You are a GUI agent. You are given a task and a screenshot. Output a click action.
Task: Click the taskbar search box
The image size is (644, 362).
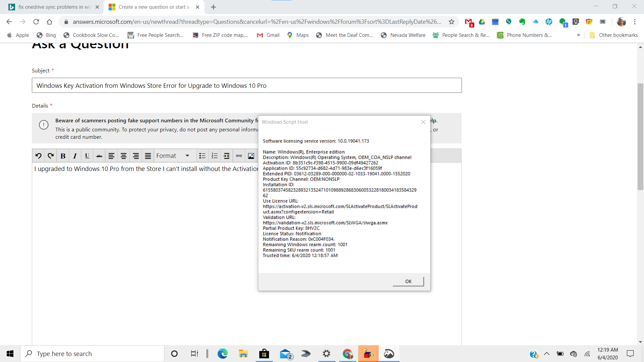[x=92, y=354]
